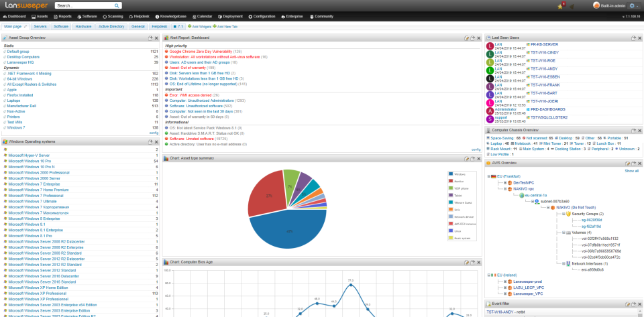Click the green Add New Tab plus icon

pos(215,26)
